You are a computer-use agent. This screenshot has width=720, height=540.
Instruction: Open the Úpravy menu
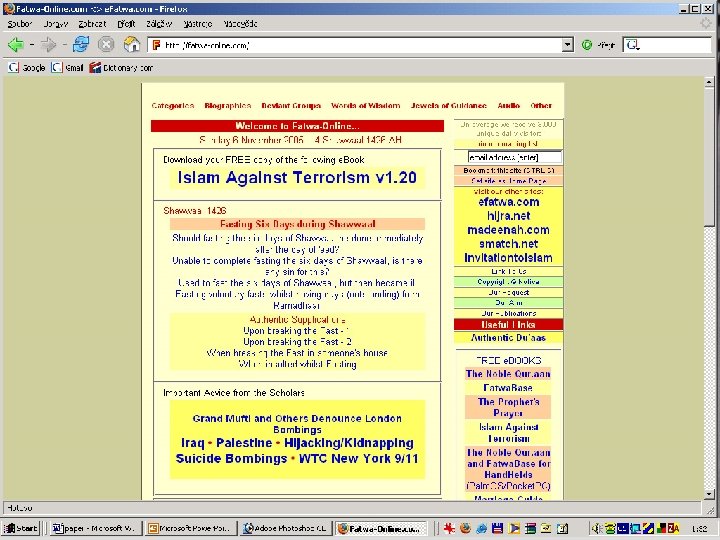coord(56,24)
